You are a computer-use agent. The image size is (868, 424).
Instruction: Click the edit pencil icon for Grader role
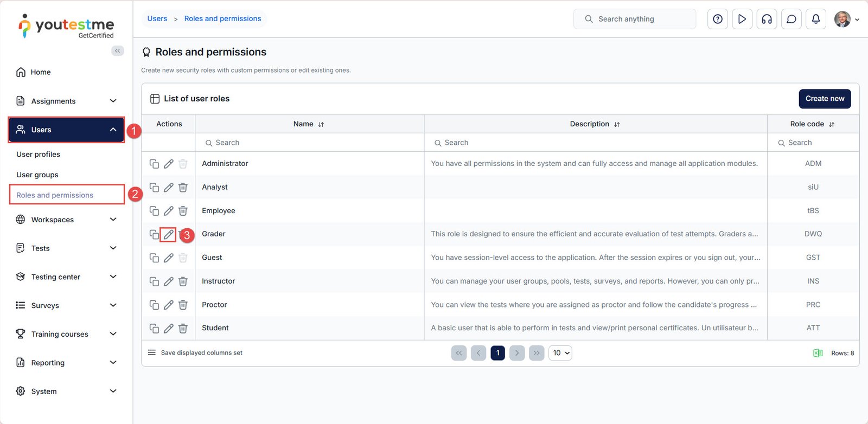(x=168, y=235)
